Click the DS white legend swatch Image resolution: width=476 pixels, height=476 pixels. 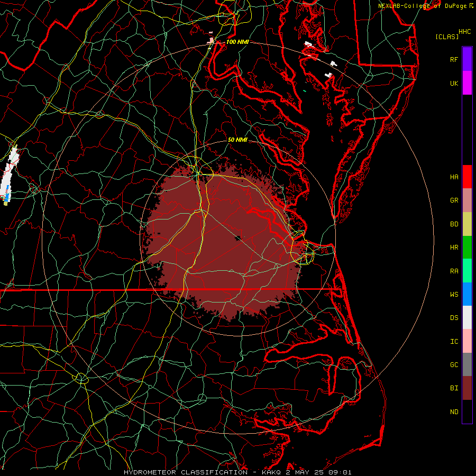pyautogui.click(x=467, y=317)
